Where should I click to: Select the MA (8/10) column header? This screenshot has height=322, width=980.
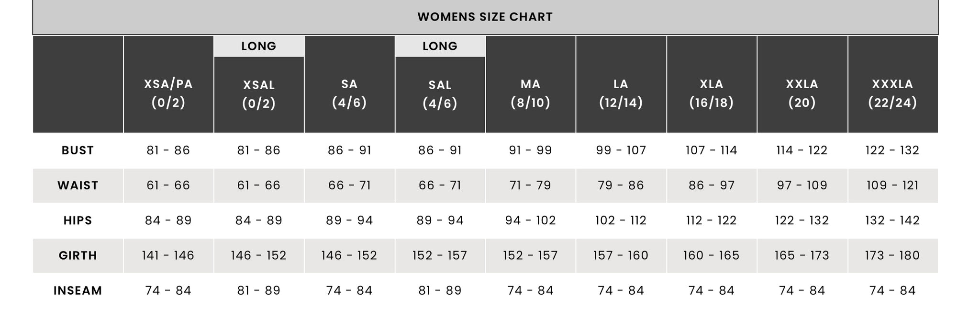(x=531, y=84)
